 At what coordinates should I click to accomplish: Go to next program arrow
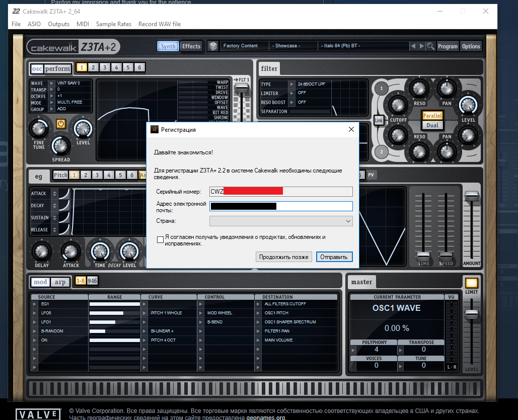coord(421,46)
